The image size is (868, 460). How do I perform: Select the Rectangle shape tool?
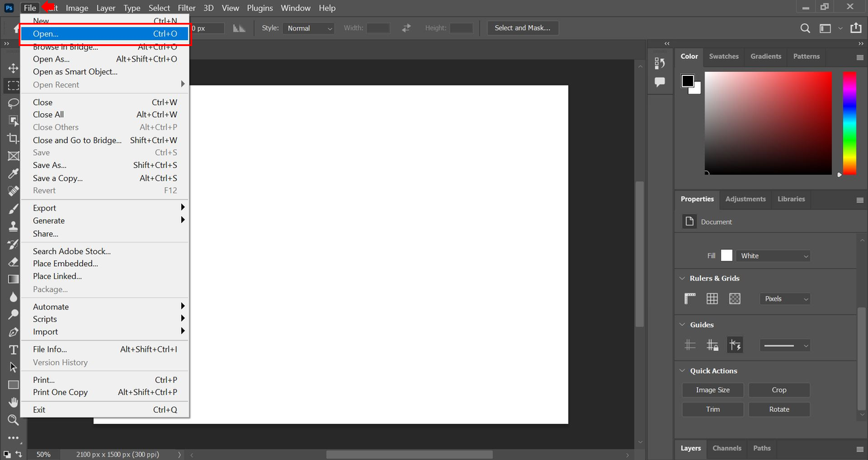pyautogui.click(x=13, y=385)
